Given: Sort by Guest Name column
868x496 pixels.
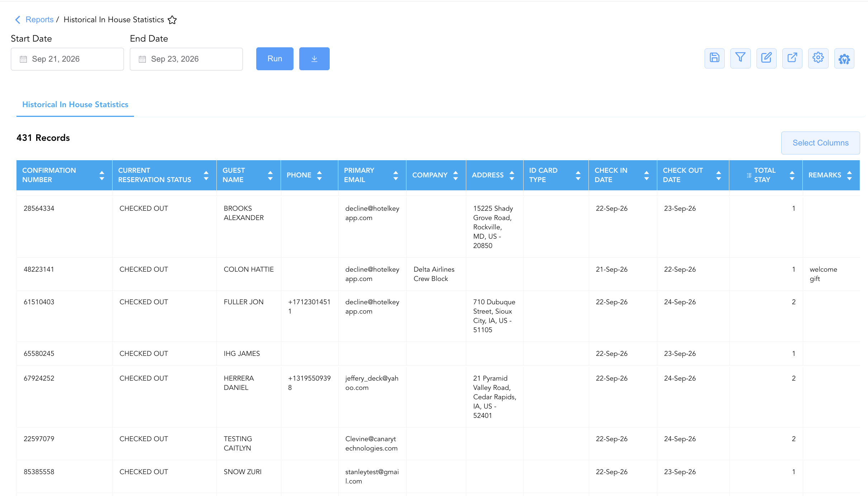Looking at the screenshot, I should coord(270,175).
